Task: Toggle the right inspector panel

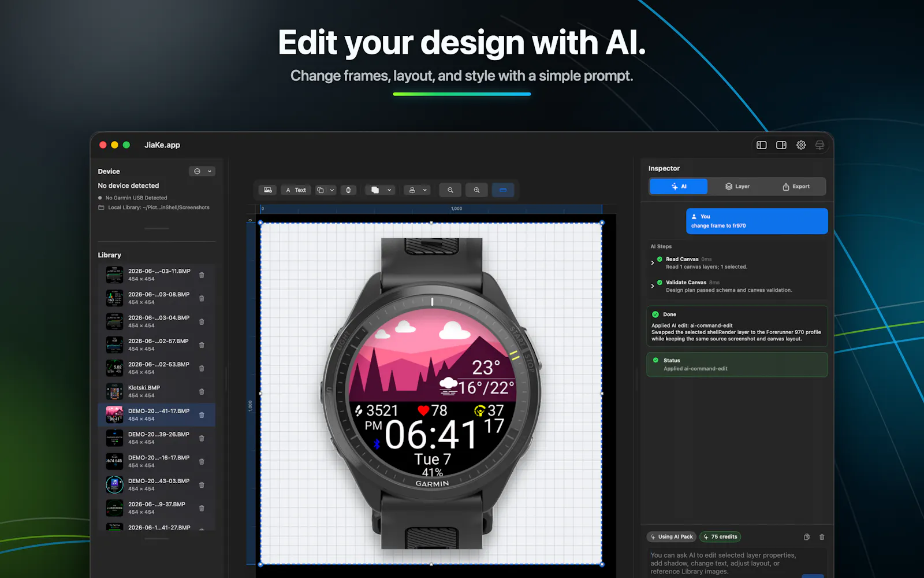Action: click(781, 145)
